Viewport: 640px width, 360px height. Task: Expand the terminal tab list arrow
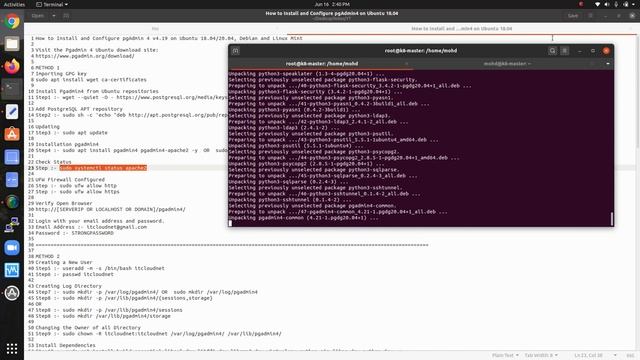click(608, 64)
